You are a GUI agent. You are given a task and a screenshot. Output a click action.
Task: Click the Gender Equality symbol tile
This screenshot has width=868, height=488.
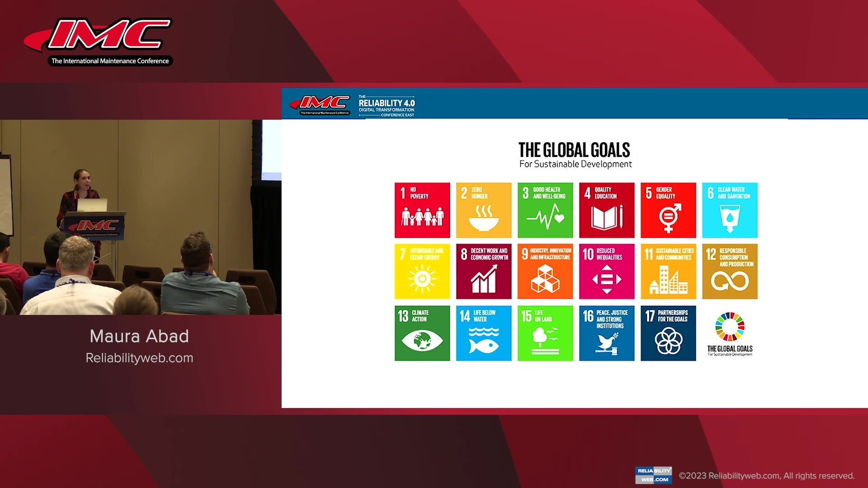668,210
